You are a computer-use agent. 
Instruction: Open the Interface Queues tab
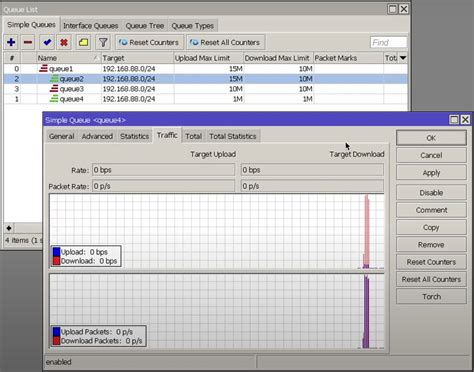click(x=91, y=26)
